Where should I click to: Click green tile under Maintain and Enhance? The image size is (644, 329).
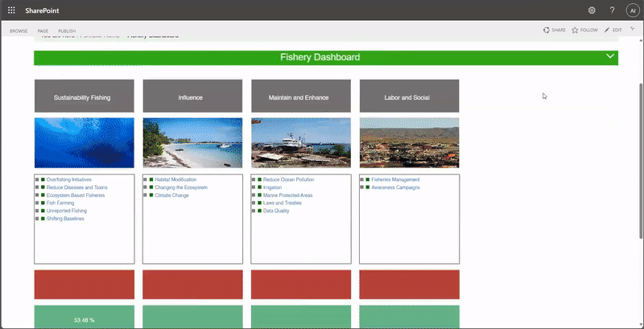pos(301,317)
